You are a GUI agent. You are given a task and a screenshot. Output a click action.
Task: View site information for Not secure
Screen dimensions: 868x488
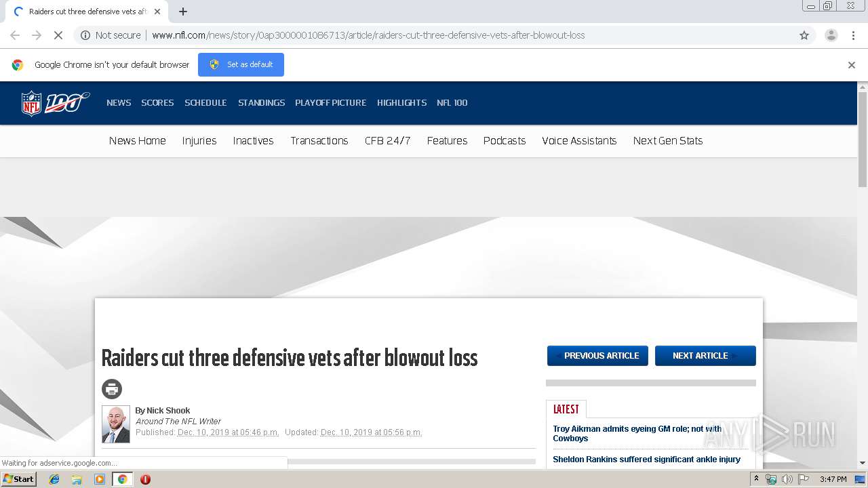pos(111,35)
